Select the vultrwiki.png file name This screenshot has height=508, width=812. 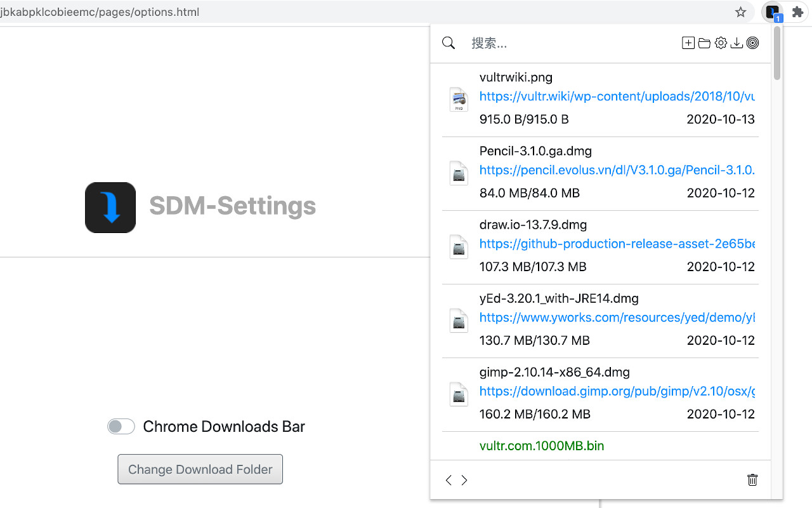pyautogui.click(x=516, y=77)
